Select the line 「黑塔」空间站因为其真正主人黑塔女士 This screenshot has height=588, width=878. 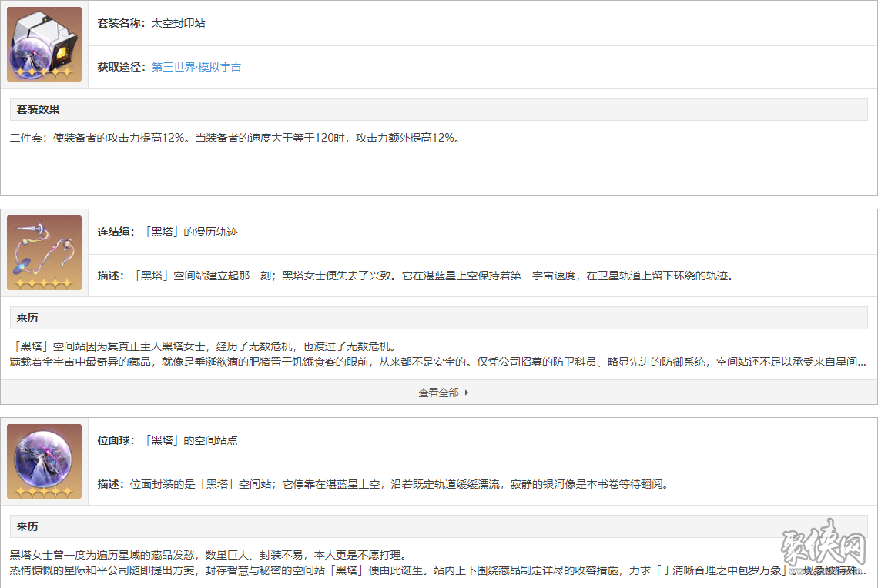tap(205, 346)
